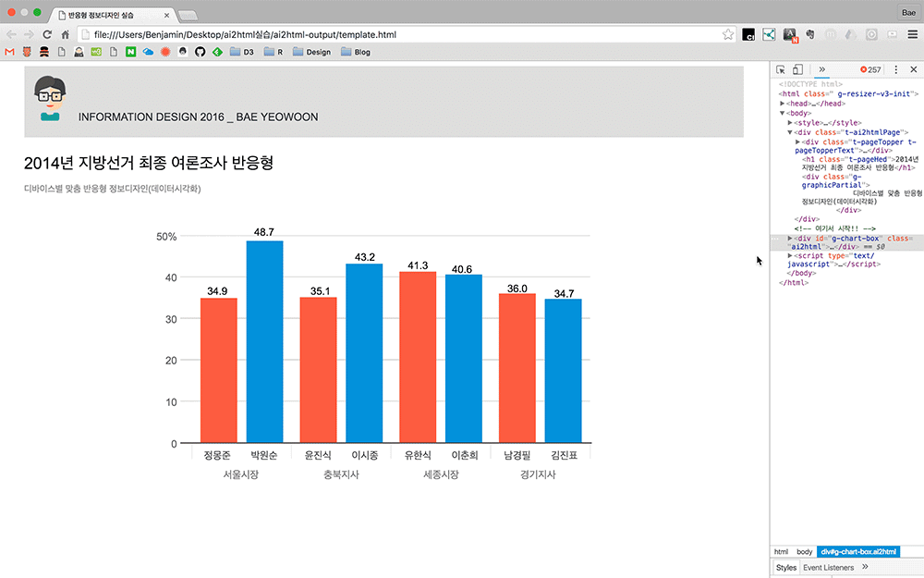This screenshot has width=924, height=578.
Task: Click the browser forward arrow
Action: (29, 35)
